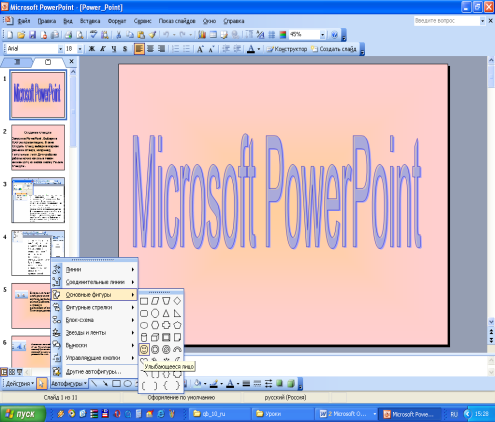Viewport: 495px width, 422px height.
Task: Click the Help question mark icon
Action: [x=334, y=35]
